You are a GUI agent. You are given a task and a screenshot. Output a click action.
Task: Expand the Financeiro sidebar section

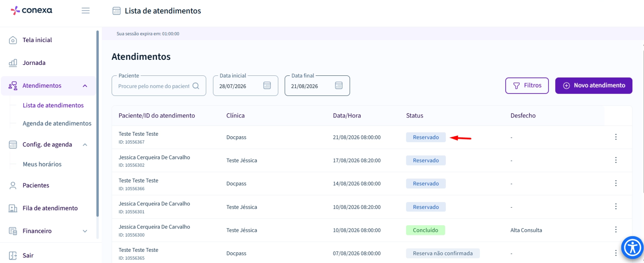click(x=85, y=231)
